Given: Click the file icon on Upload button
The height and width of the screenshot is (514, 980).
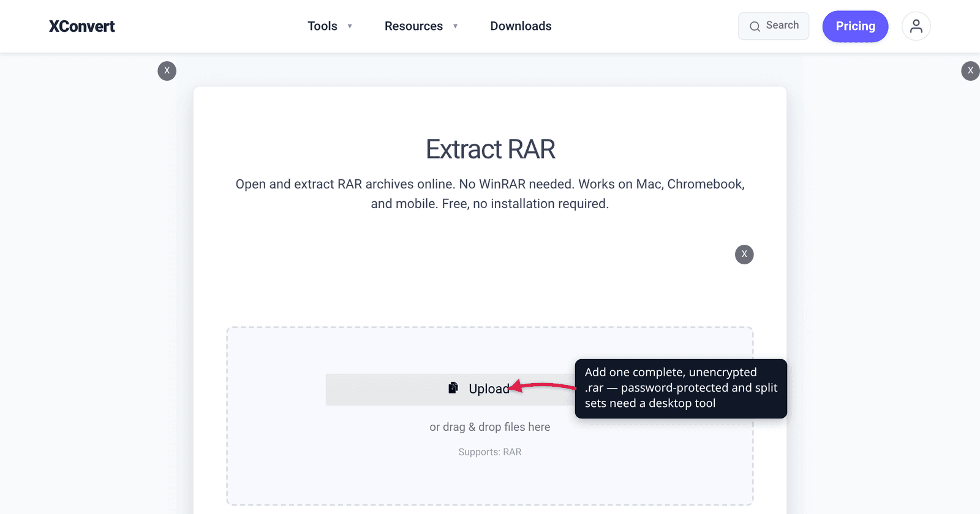Looking at the screenshot, I should [x=453, y=388].
